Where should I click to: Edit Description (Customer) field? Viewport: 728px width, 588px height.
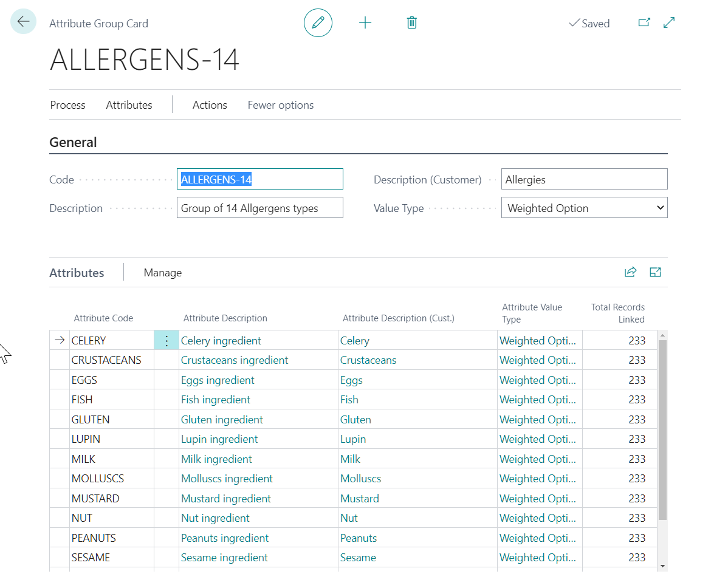(x=585, y=179)
